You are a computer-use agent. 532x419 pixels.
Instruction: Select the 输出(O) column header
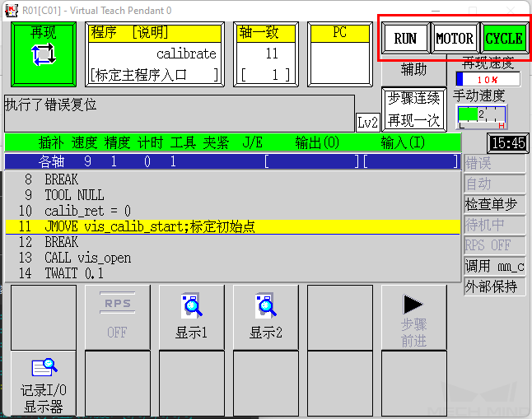tap(317, 142)
